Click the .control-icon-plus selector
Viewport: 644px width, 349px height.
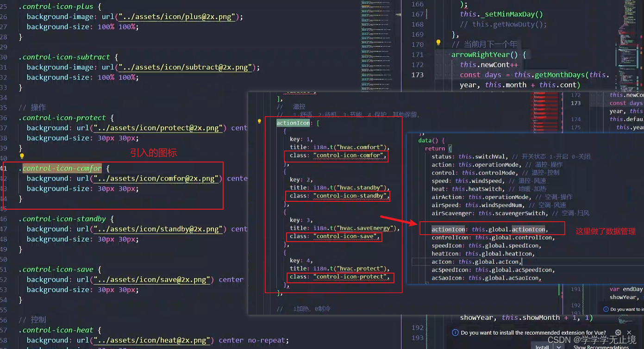pyautogui.click(x=56, y=6)
